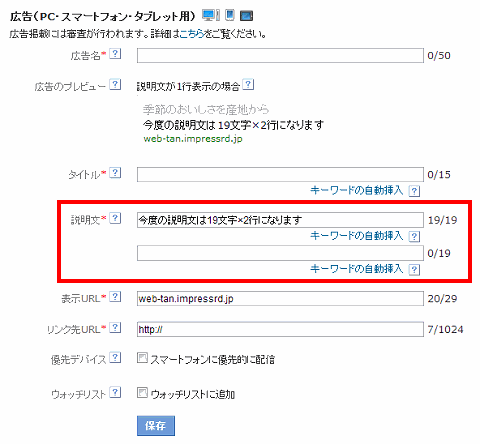Open help icon next to 優先デバイス
Screen dimensions: 480x444
(x=115, y=358)
